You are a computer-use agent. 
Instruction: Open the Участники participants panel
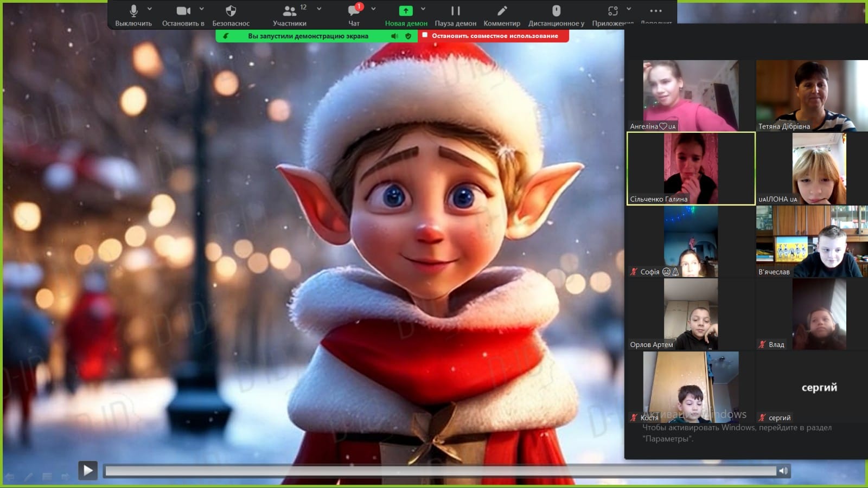tap(290, 11)
